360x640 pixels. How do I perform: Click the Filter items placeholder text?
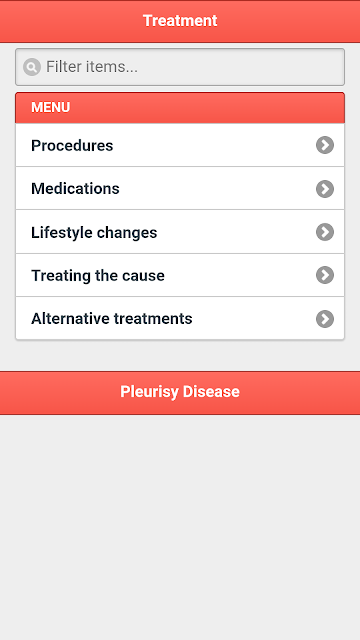92,67
